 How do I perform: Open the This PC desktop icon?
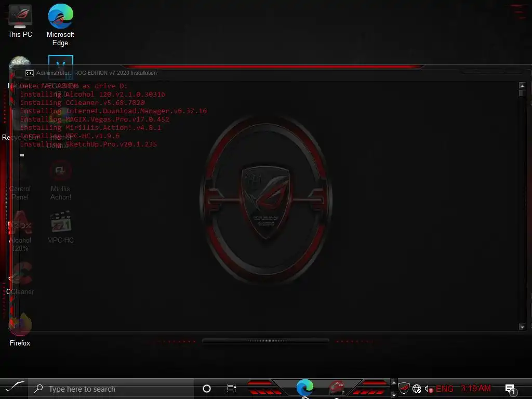point(20,21)
